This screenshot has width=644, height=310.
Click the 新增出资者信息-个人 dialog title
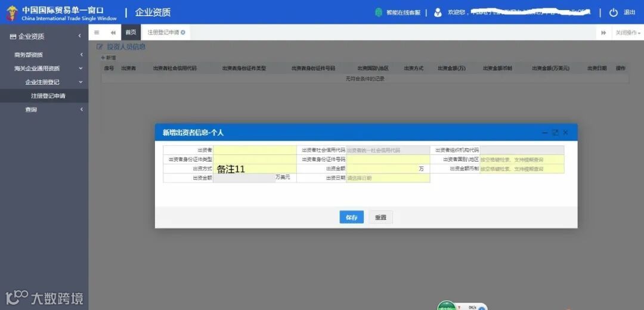(x=193, y=132)
